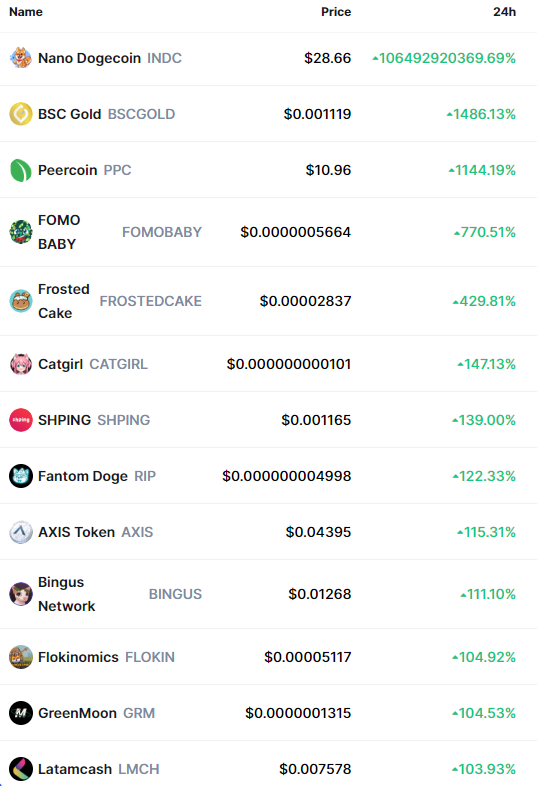The width and height of the screenshot is (537, 786).
Task: Click the Catgirl pink avatar icon
Action: click(21, 364)
